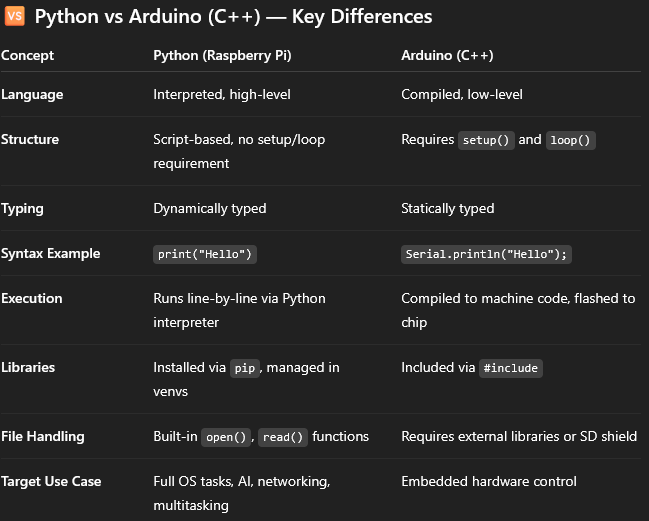Image resolution: width=649 pixels, height=521 pixels.
Task: Click the 'Language' row label
Action: point(32,95)
